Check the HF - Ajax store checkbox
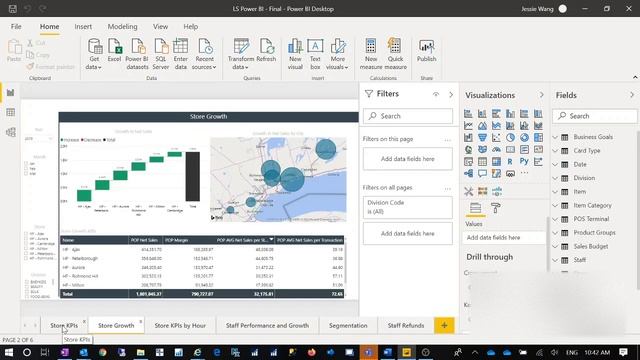640x360 pixels. point(26,234)
